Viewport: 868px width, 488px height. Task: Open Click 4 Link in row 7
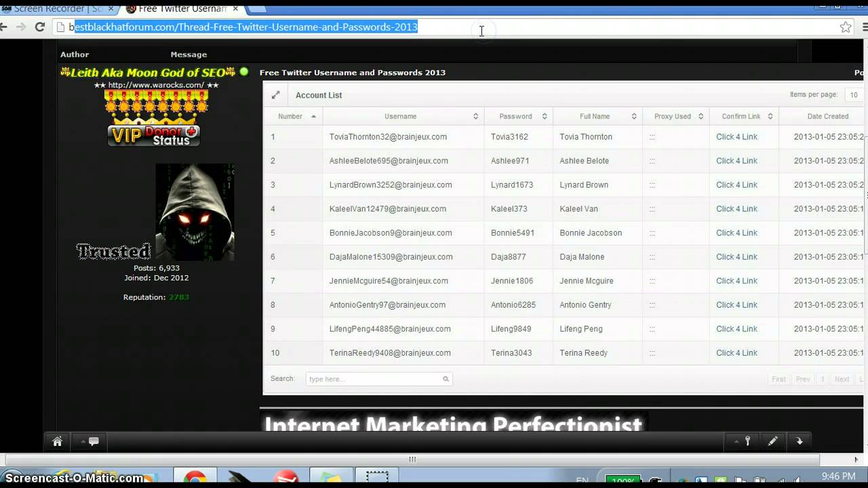[x=736, y=281]
